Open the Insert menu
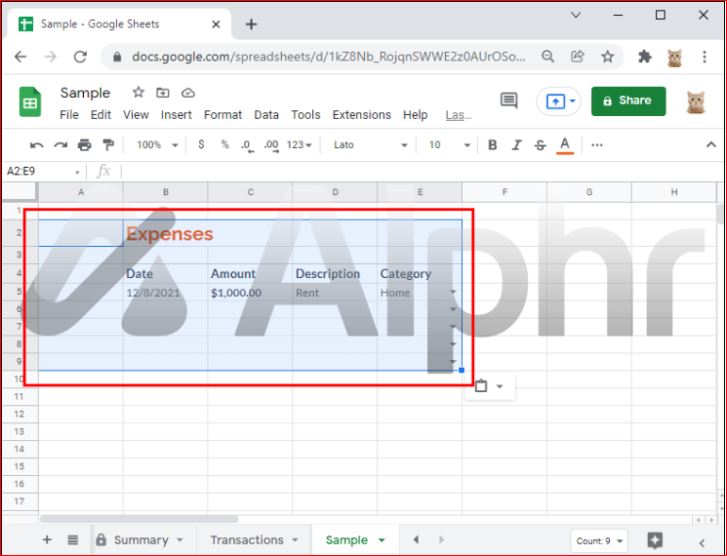Screen dimensions: 727x556 (x=176, y=115)
